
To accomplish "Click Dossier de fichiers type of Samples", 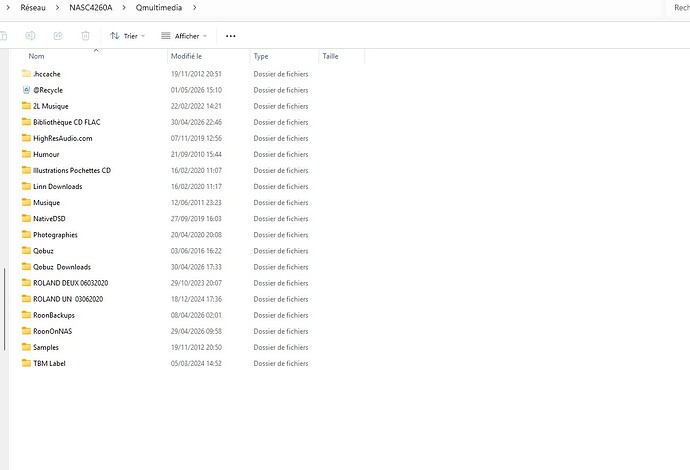I will point(281,347).
